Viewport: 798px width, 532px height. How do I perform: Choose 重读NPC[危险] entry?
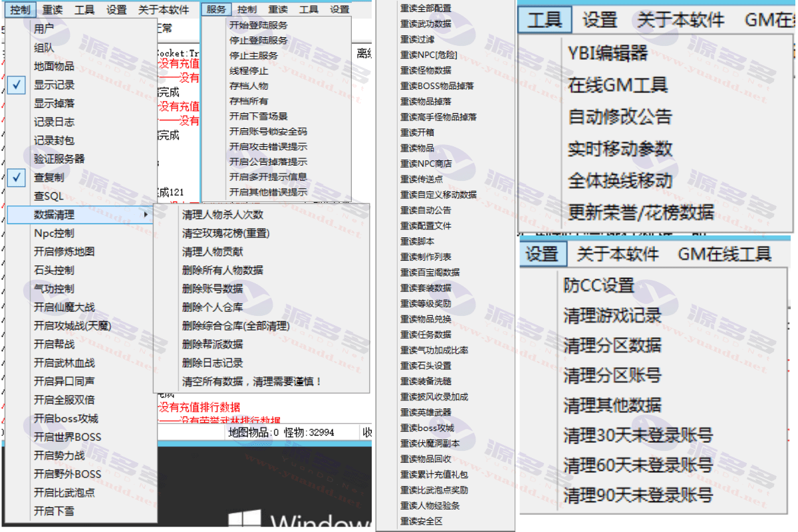(x=429, y=55)
